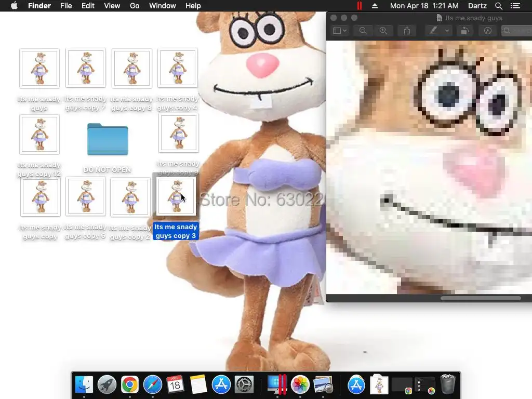532x399 pixels.
Task: Open the Finder menu
Action: tap(39, 6)
